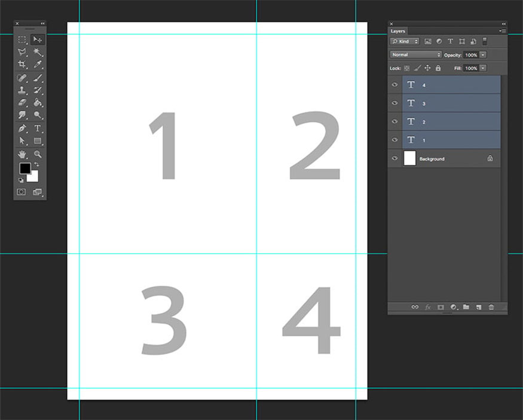This screenshot has width=523, height=420.
Task: Open the Normal blend mode dropdown
Action: [x=415, y=55]
